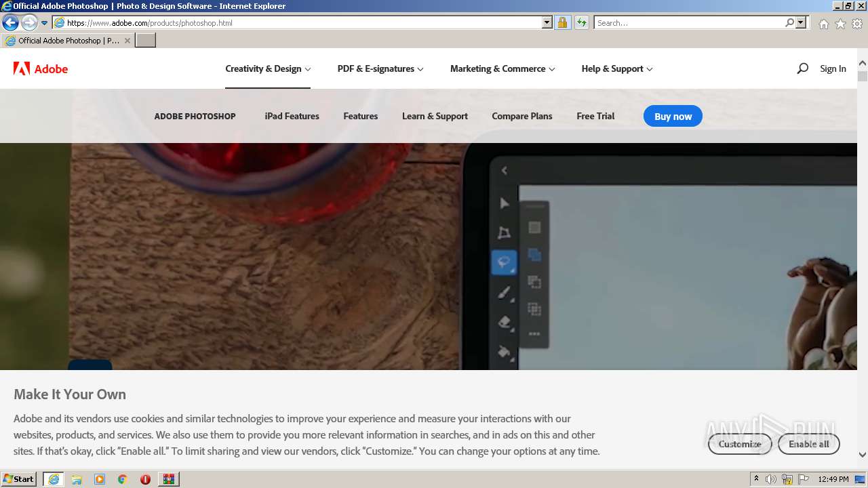Click Enable all cookies button
The image size is (868, 488).
pos(808,444)
